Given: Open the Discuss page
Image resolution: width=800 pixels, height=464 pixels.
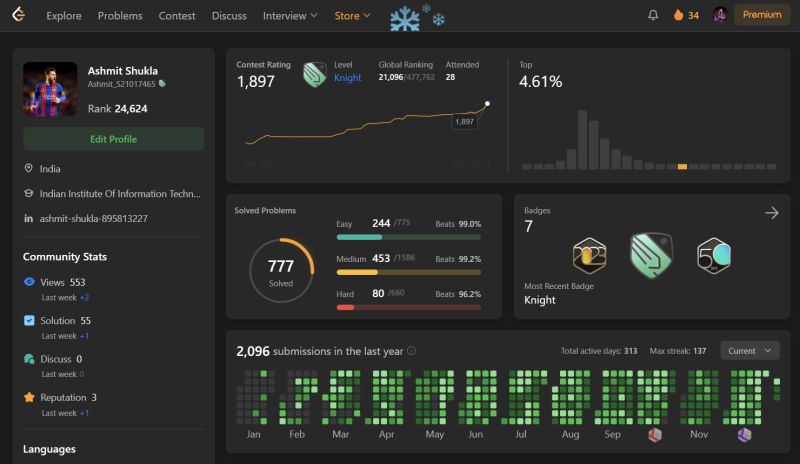Looking at the screenshot, I should [229, 16].
